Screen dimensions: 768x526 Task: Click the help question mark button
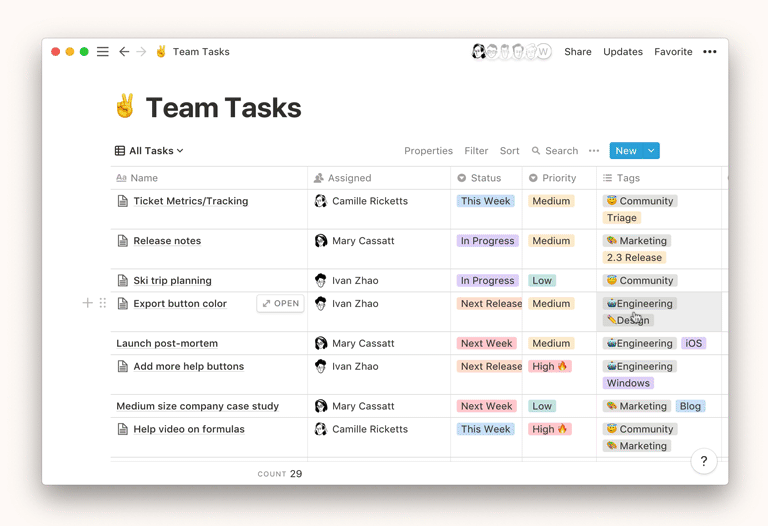tap(703, 461)
